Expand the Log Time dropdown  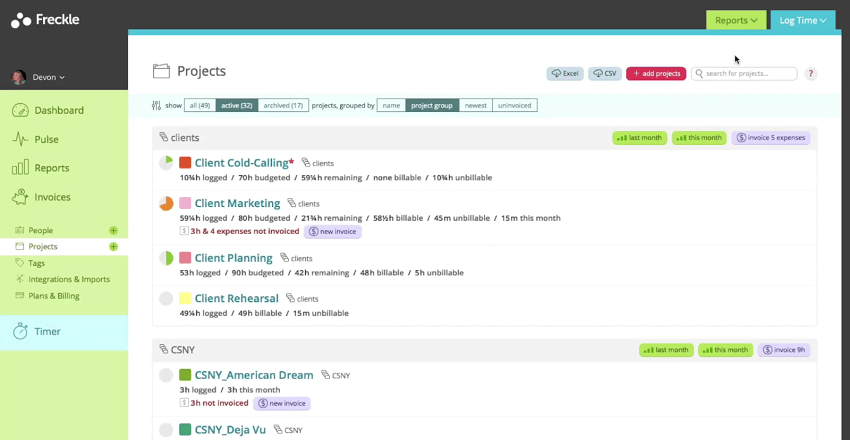(802, 20)
